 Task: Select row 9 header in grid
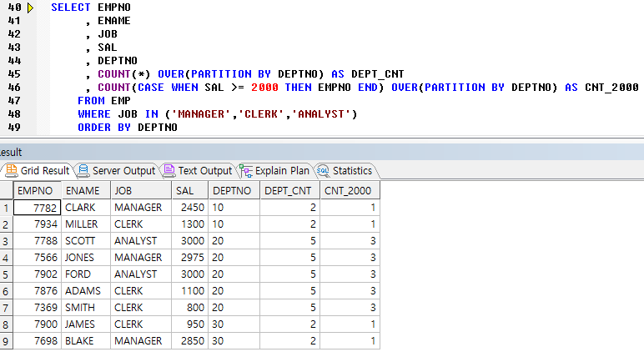[6, 341]
